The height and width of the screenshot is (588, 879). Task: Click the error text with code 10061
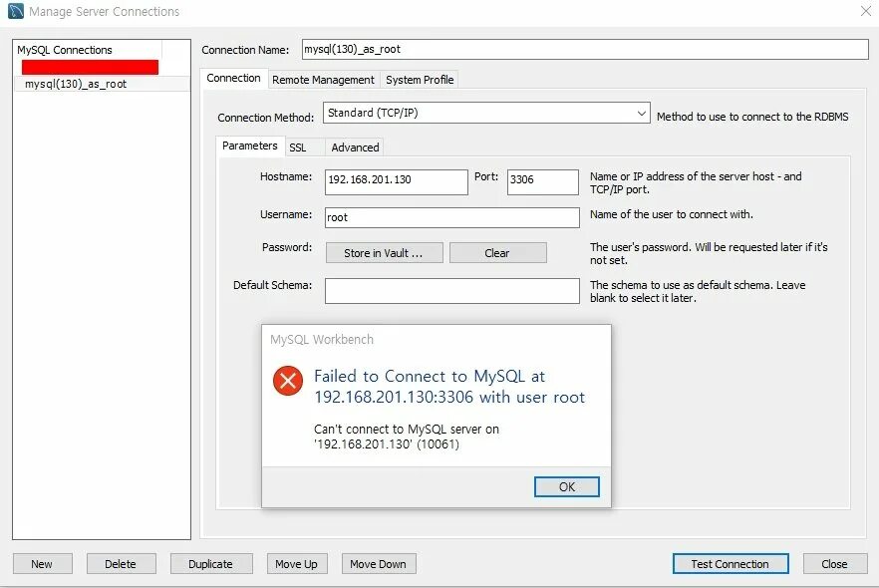click(407, 437)
